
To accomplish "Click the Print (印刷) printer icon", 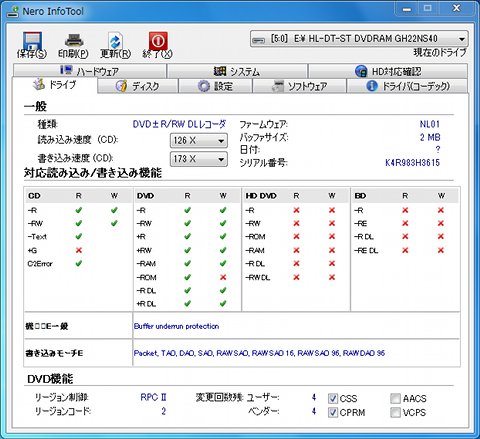I will 73,41.
